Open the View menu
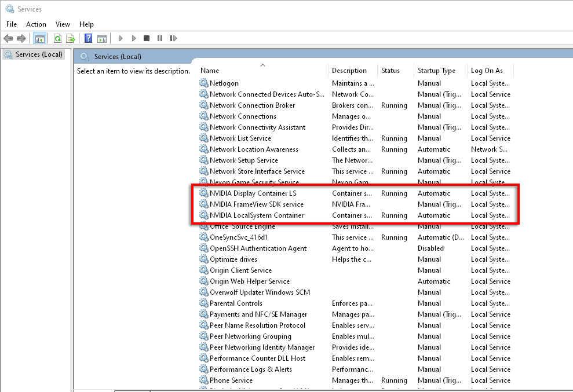This screenshot has height=392, width=573. pos(63,24)
